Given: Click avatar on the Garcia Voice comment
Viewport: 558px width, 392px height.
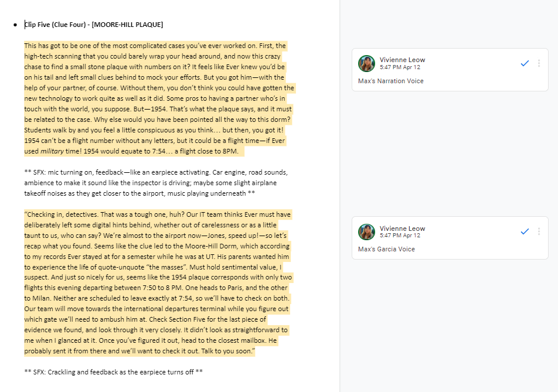Looking at the screenshot, I should (367, 231).
